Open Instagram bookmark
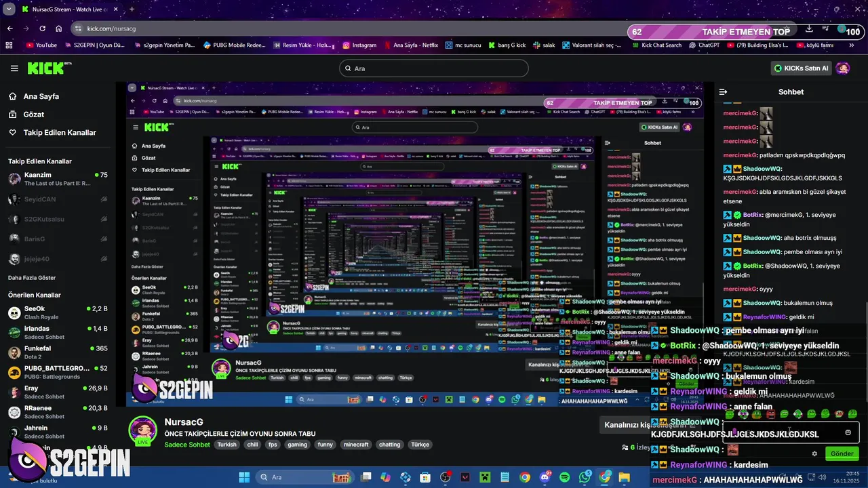The image size is (868, 488). coord(359,45)
